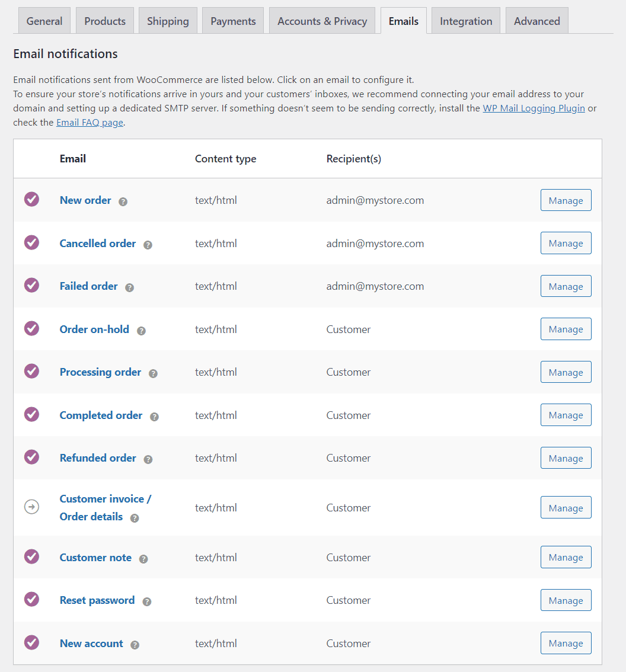Viewport: 626px width, 672px height.
Task: Click the question mark icon next to Cancelled order
Action: coord(148,245)
